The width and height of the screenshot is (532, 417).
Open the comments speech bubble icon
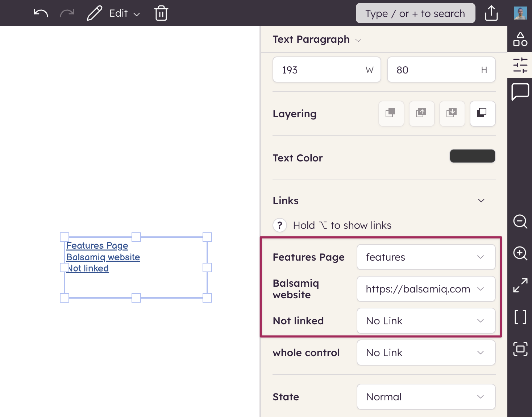click(520, 92)
